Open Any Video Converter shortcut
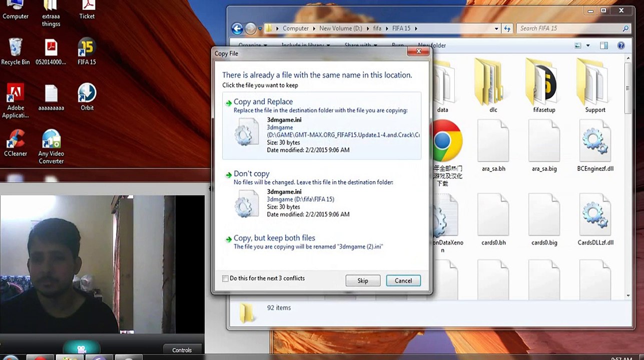Screen dimensions: 644x360 pyautogui.click(x=51, y=147)
